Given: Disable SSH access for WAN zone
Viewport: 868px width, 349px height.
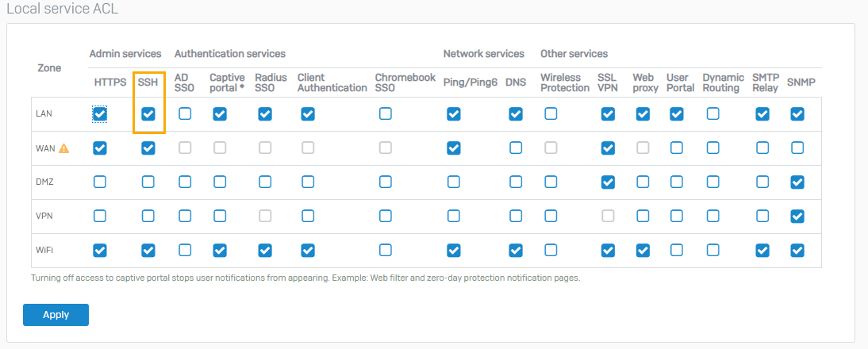Looking at the screenshot, I should point(148,148).
